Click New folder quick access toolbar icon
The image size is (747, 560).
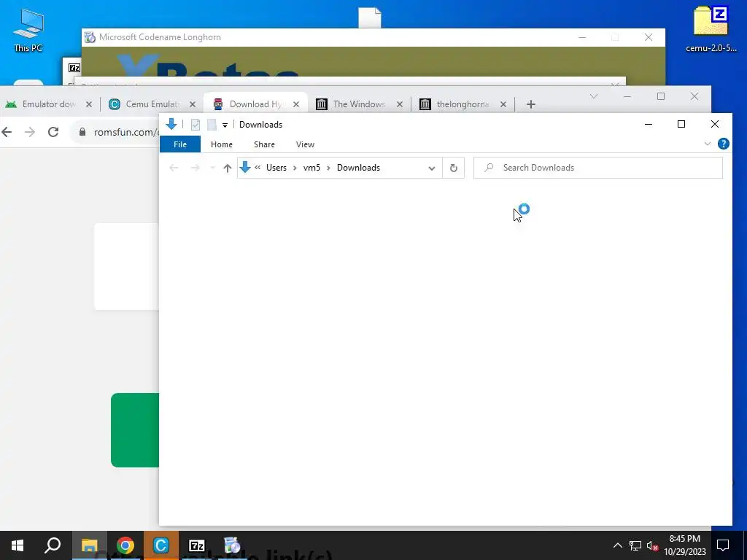[x=212, y=125]
